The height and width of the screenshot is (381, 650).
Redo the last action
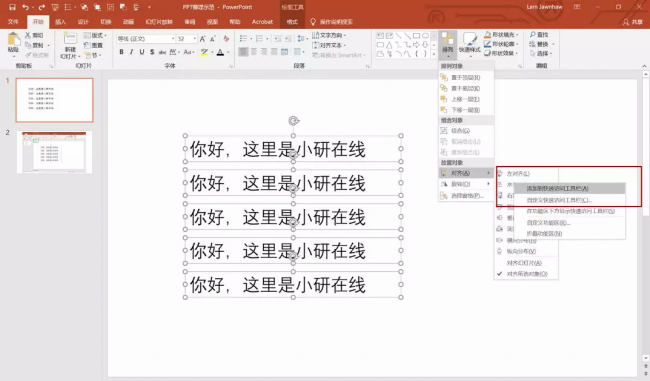tap(41, 7)
